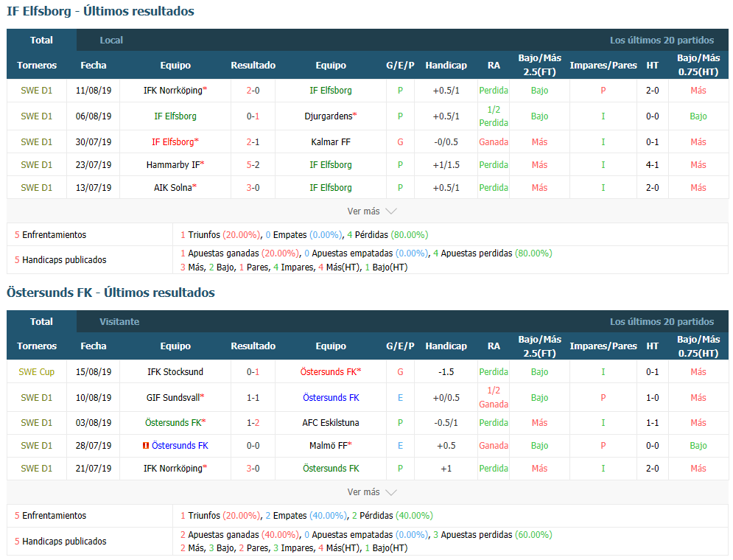Image resolution: width=733 pixels, height=560 pixels.
Task: Click the HT score 4-1
Action: [653, 165]
